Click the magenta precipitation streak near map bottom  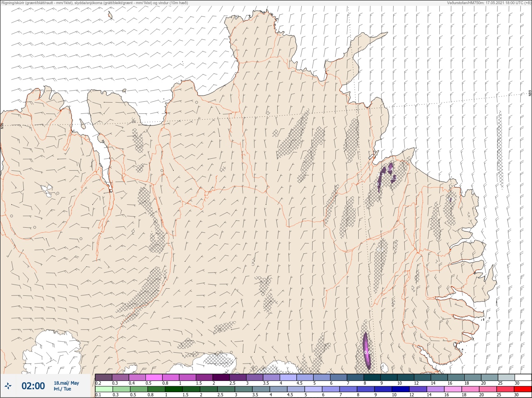(367, 351)
